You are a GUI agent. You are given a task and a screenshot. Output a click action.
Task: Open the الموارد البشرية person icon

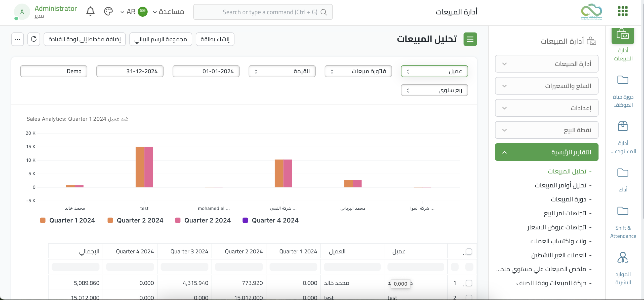click(622, 257)
